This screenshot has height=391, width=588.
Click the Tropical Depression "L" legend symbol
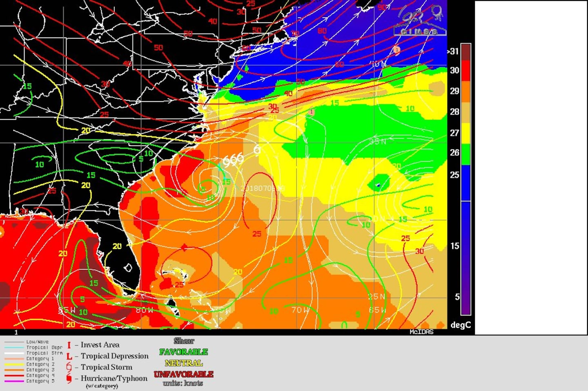click(69, 357)
